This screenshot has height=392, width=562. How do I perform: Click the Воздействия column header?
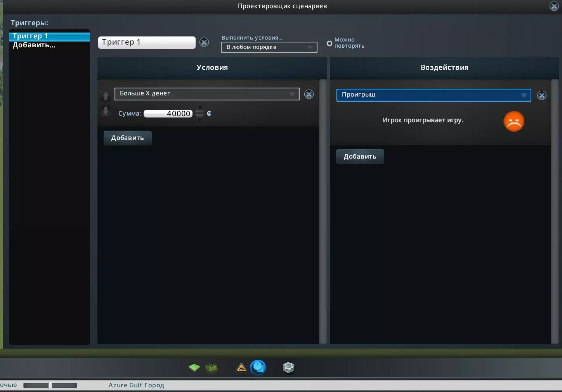[x=444, y=67]
